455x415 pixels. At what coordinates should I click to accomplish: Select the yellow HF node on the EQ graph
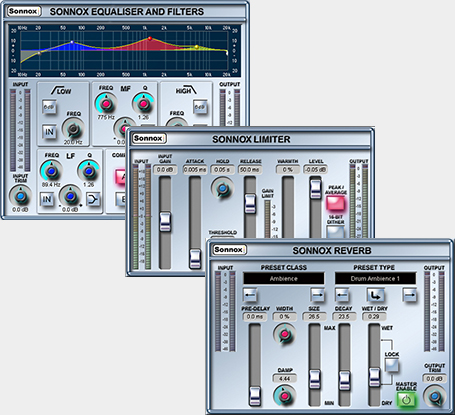196,47
